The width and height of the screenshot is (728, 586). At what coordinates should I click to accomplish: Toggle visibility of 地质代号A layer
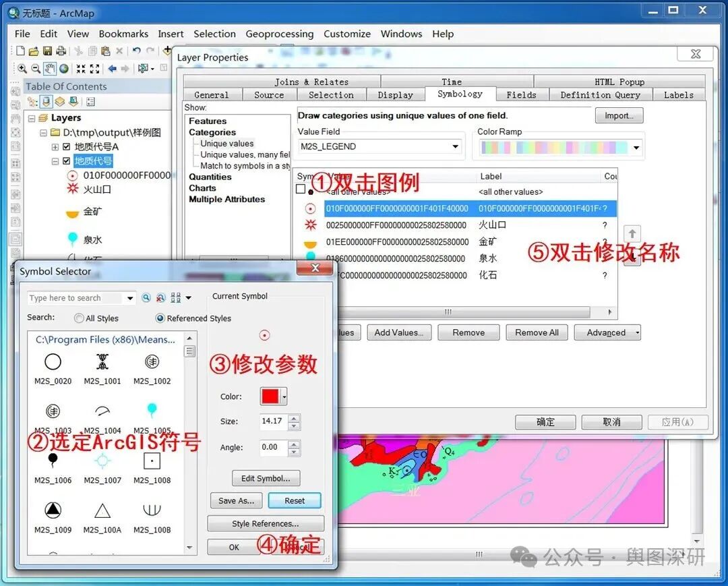point(66,147)
